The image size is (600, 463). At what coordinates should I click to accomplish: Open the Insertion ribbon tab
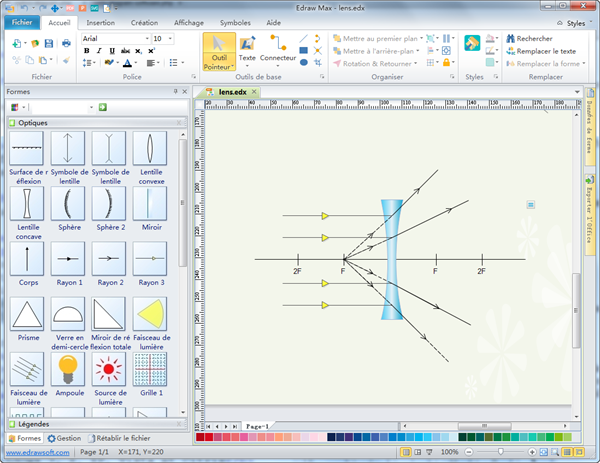(x=100, y=21)
